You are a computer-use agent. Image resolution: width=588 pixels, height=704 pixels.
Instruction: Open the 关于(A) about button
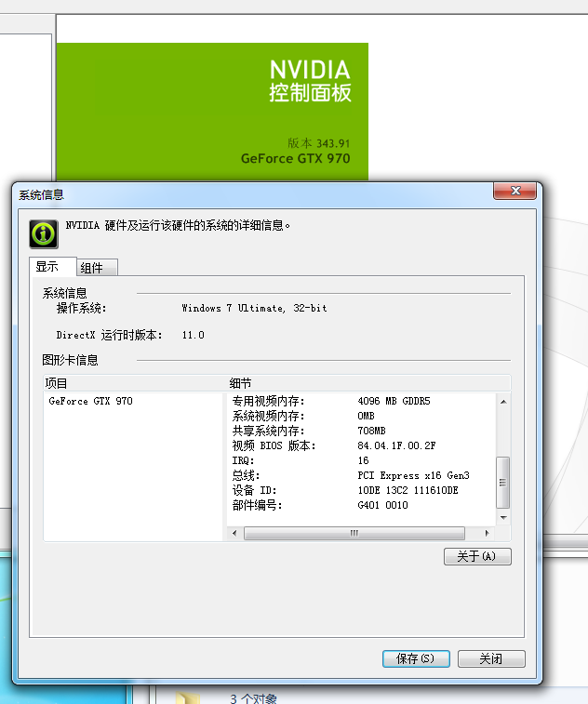pos(477,556)
